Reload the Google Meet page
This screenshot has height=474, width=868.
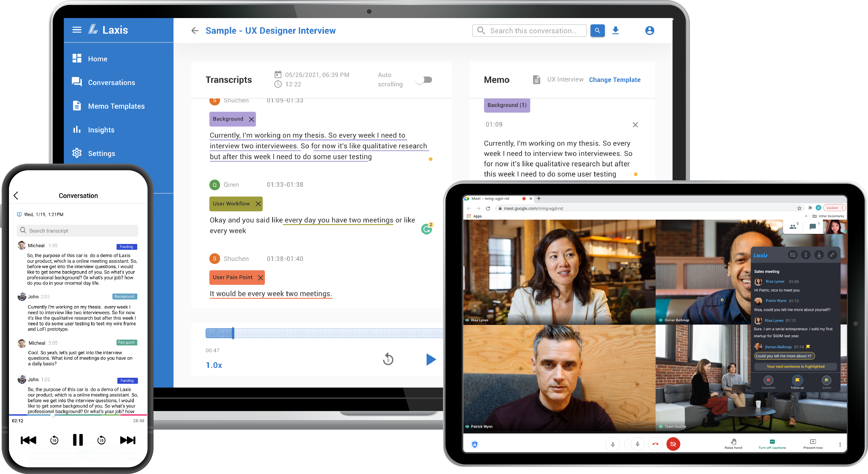click(488, 208)
